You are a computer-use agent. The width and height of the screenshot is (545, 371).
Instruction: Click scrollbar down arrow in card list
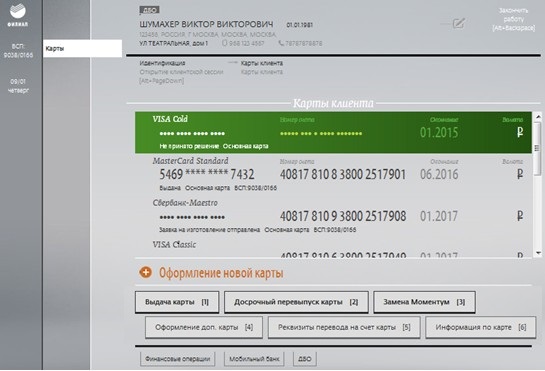pyautogui.click(x=538, y=253)
